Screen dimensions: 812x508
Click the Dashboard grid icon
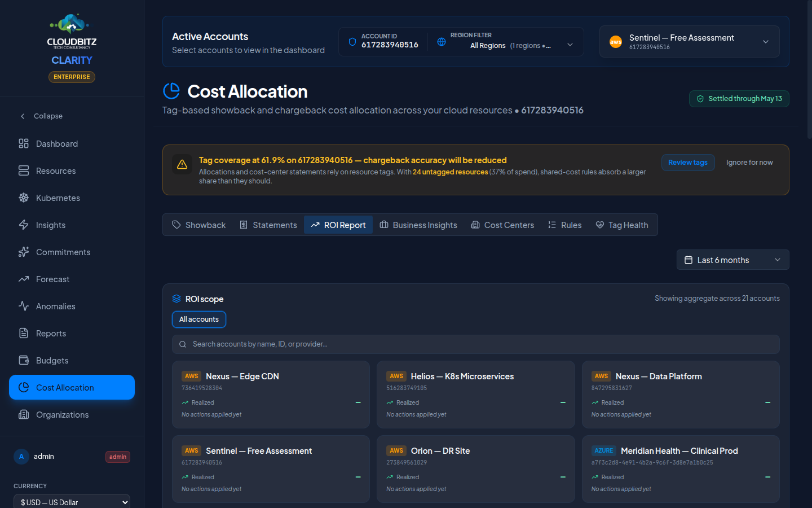coord(24,143)
